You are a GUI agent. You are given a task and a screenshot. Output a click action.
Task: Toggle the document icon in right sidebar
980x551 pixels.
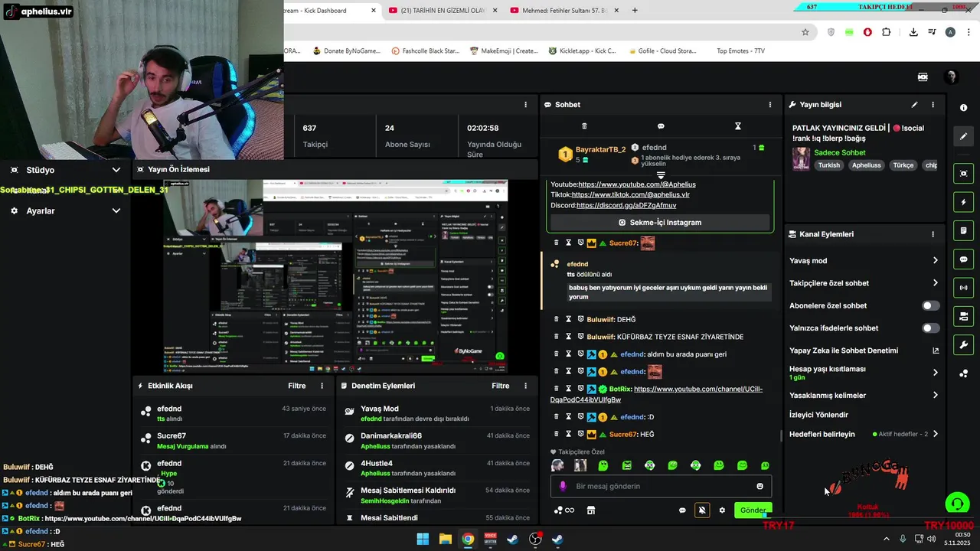(x=964, y=230)
